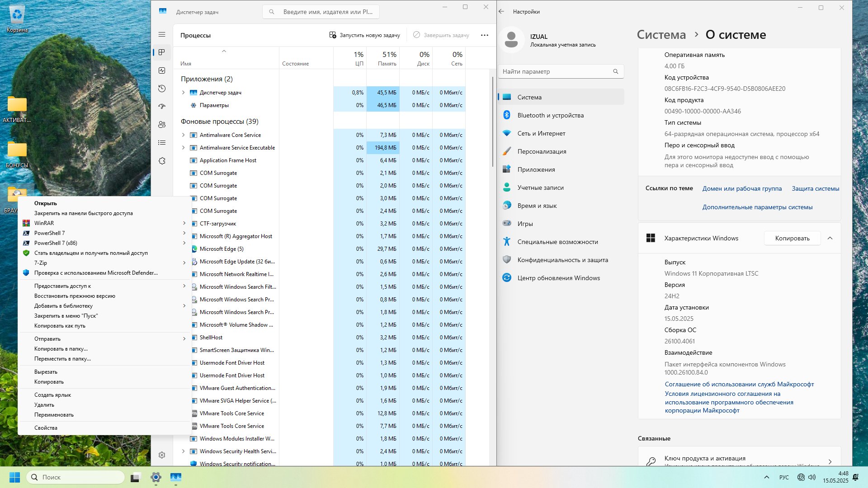Choose Вырезать in context menu
Image resolution: width=868 pixels, height=488 pixels.
tap(104, 371)
